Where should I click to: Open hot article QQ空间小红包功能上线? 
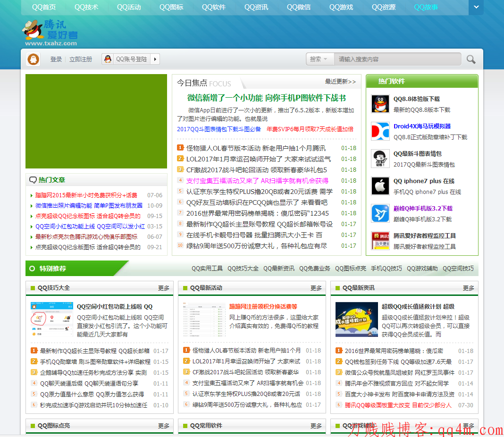[90, 227]
